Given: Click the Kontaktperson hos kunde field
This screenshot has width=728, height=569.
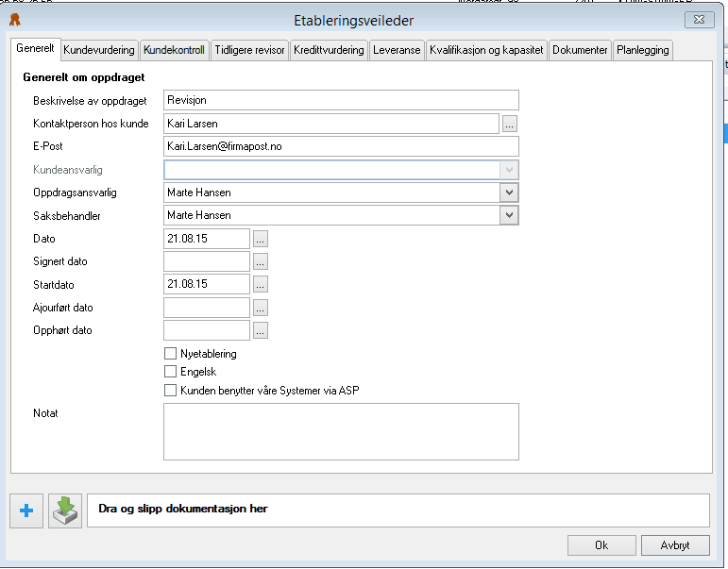Looking at the screenshot, I should pyautogui.click(x=331, y=124).
